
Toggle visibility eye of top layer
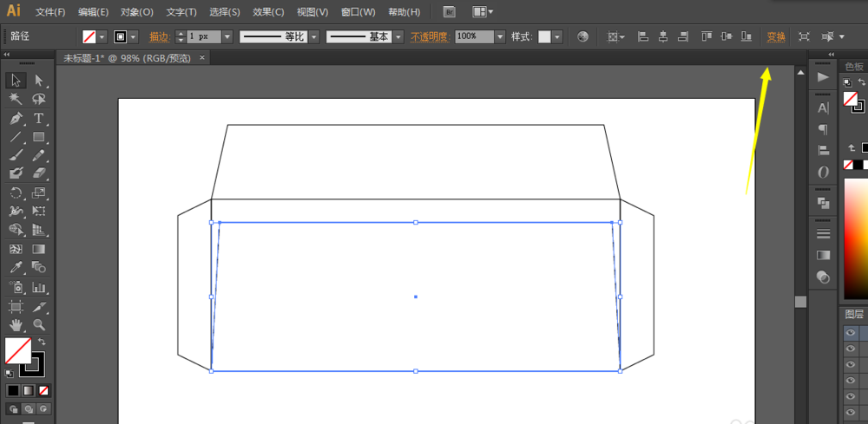(851, 332)
